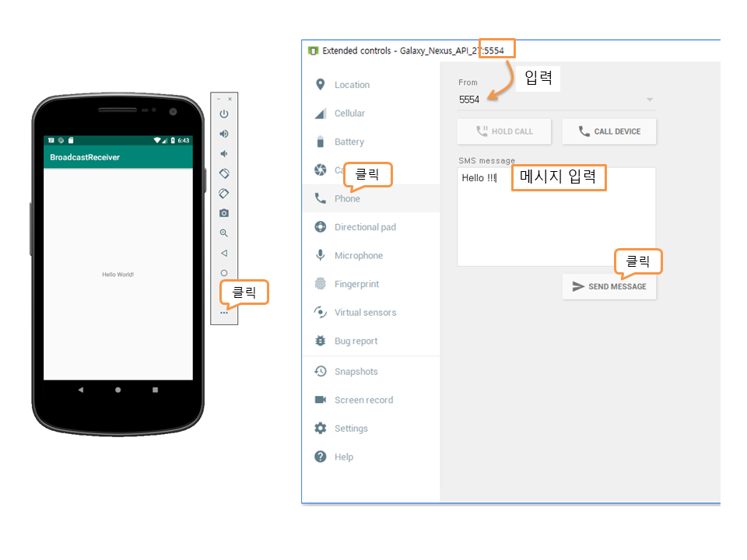Tap the Android home button on phone screen

coord(118,390)
